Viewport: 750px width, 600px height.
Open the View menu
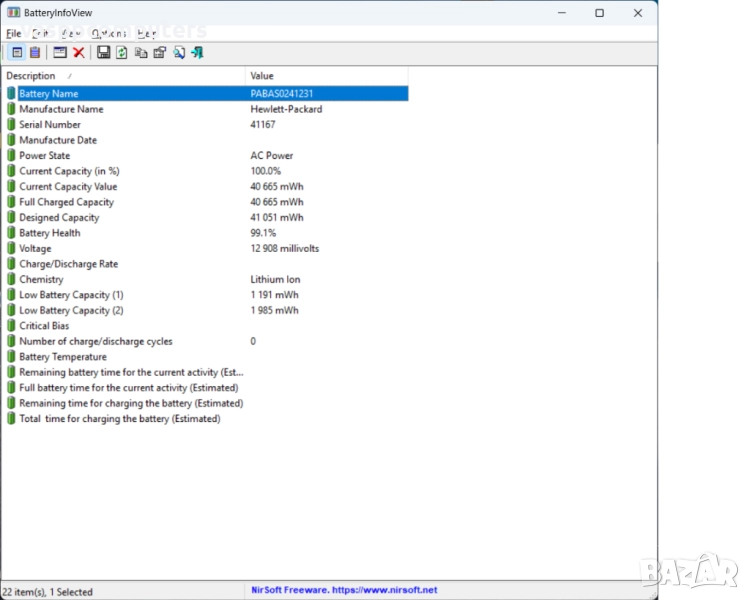(70, 33)
